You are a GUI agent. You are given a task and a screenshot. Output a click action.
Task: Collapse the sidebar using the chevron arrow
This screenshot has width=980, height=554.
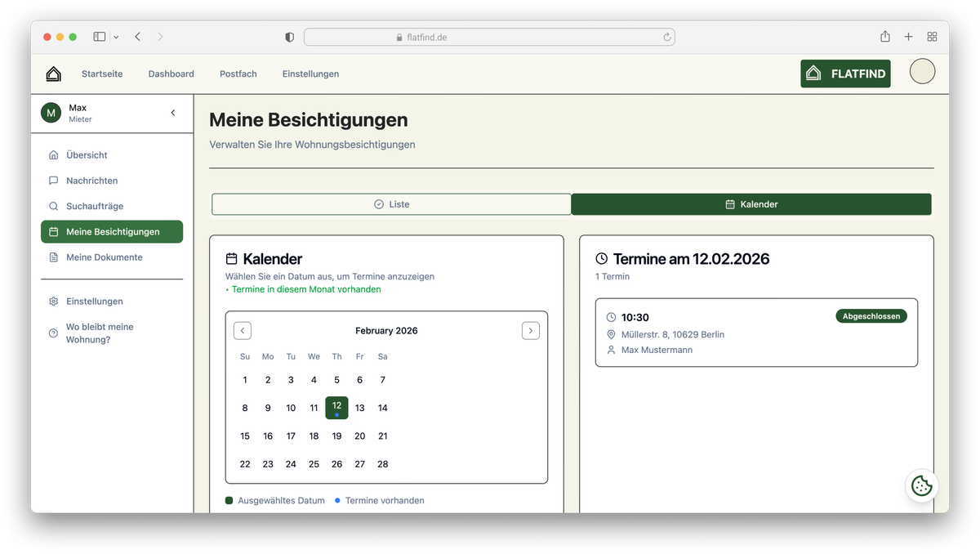tap(172, 113)
